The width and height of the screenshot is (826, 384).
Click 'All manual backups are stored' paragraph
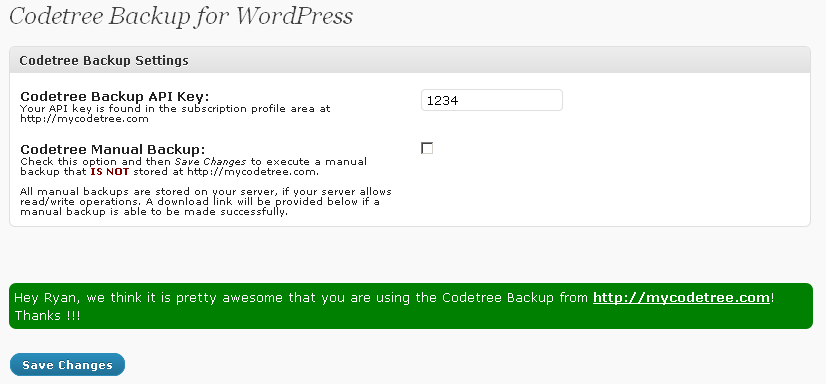(205, 202)
